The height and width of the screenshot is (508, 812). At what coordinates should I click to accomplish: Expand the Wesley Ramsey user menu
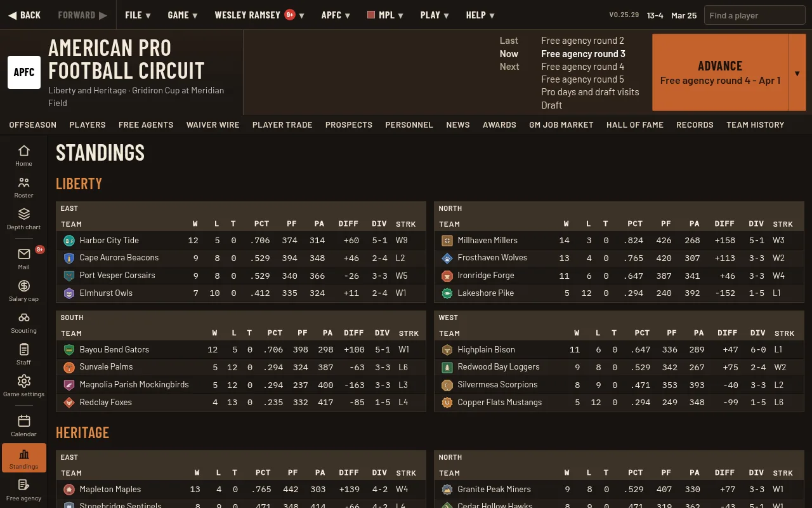click(x=259, y=15)
